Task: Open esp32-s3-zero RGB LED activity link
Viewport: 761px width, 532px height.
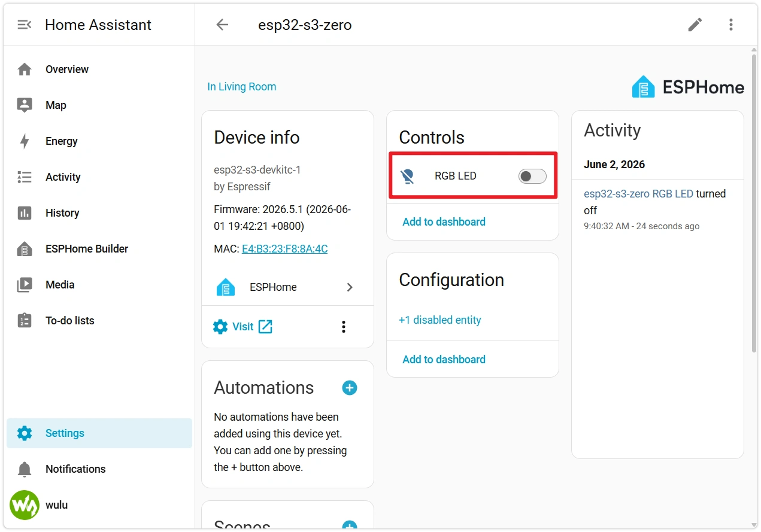Action: 638,194
